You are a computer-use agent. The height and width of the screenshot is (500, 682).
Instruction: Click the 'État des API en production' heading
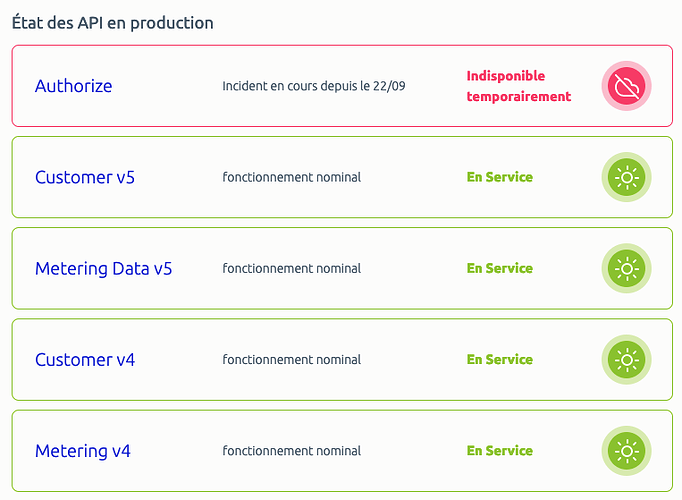pos(113,22)
